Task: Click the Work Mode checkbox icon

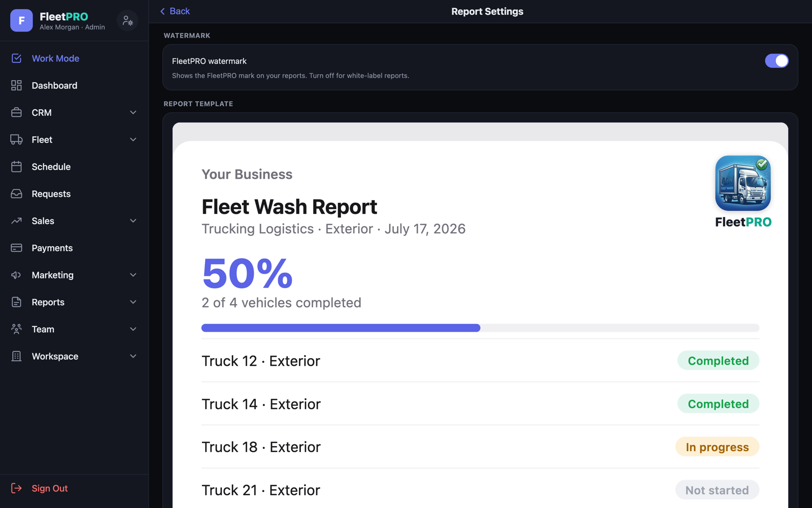Action: pos(16,58)
